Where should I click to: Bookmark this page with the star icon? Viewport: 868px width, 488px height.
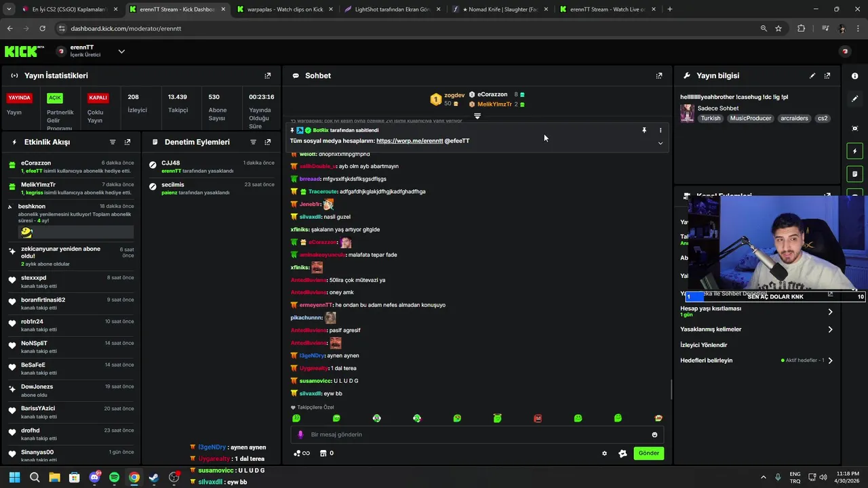coord(778,28)
